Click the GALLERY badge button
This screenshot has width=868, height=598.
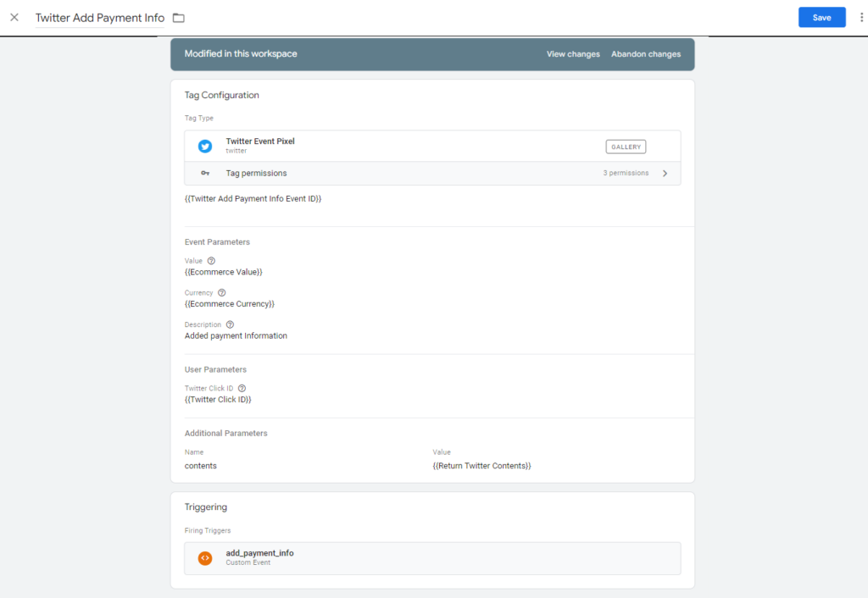[626, 147]
